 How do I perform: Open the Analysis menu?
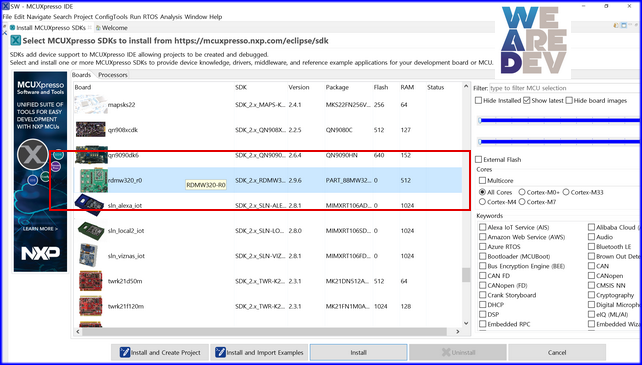[x=171, y=17]
